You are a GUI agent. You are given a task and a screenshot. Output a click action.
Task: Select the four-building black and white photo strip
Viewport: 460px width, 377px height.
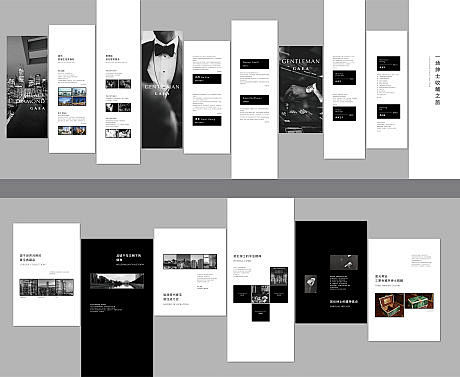point(190,262)
